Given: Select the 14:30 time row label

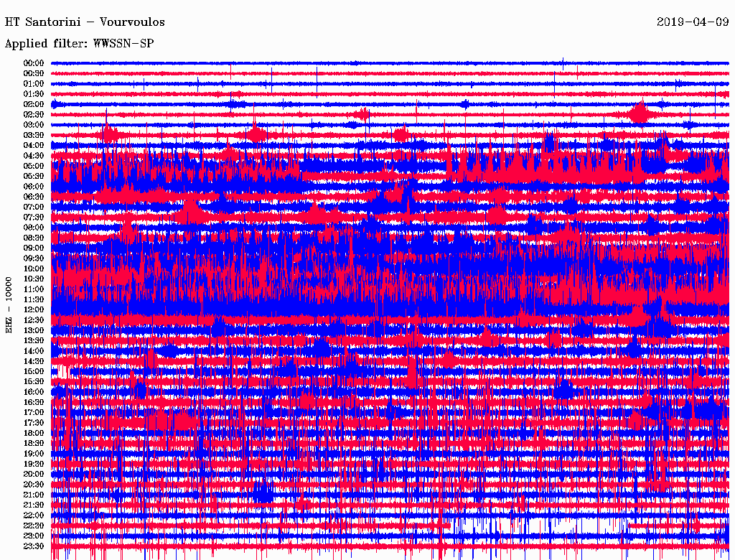Looking at the screenshot, I should 33,362.
